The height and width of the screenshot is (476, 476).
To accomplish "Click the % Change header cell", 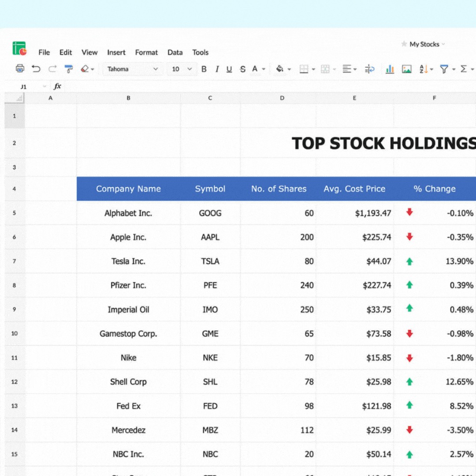I will (x=435, y=189).
